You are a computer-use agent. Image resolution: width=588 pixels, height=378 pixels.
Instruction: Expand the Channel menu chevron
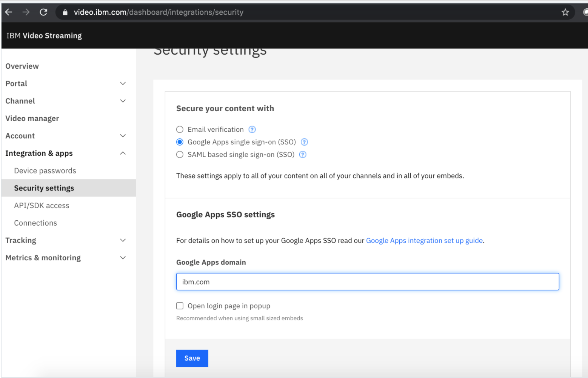123,101
